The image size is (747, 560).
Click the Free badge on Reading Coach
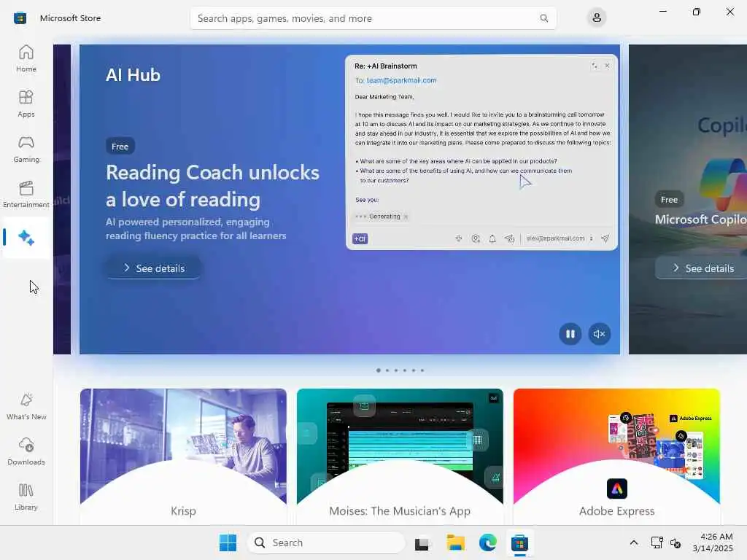pos(120,146)
